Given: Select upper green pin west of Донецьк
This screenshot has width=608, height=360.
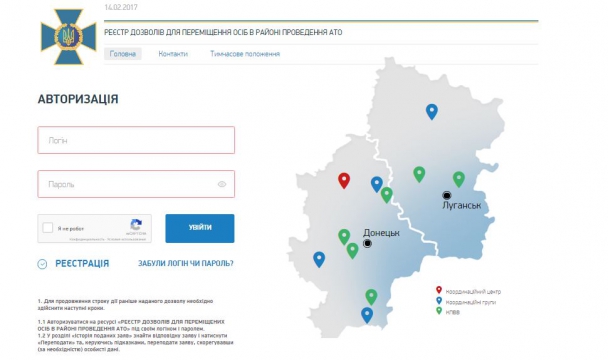Looking at the screenshot, I should pos(344,237).
